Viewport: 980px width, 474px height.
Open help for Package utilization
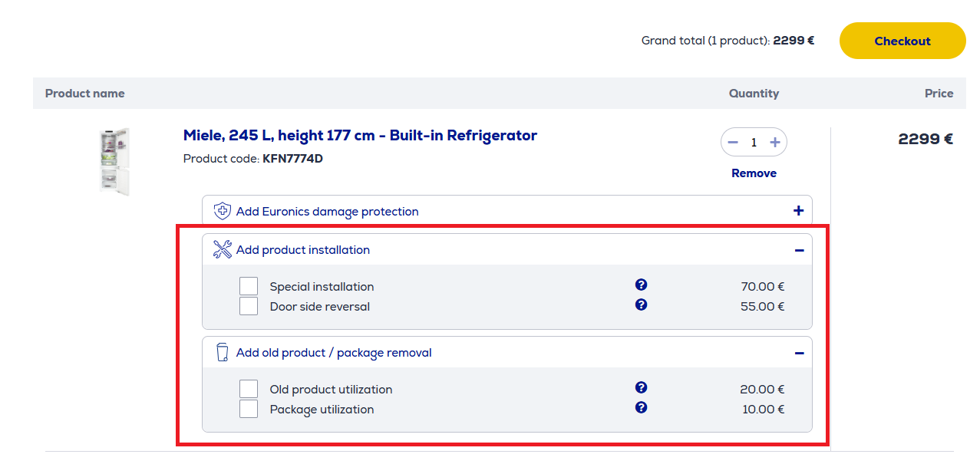tap(642, 407)
